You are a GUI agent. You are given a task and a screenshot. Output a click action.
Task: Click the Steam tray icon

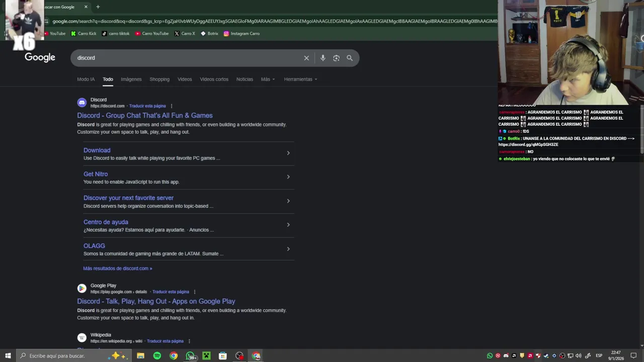546,356
